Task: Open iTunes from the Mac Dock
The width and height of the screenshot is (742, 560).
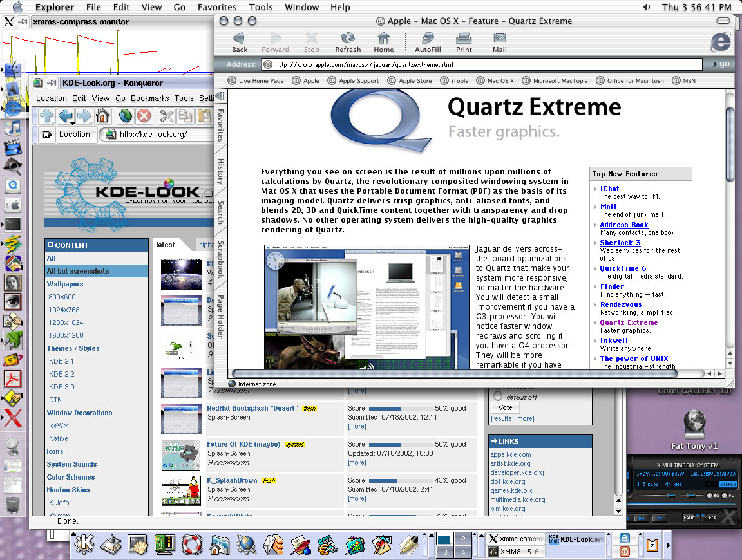Action: 13,127
